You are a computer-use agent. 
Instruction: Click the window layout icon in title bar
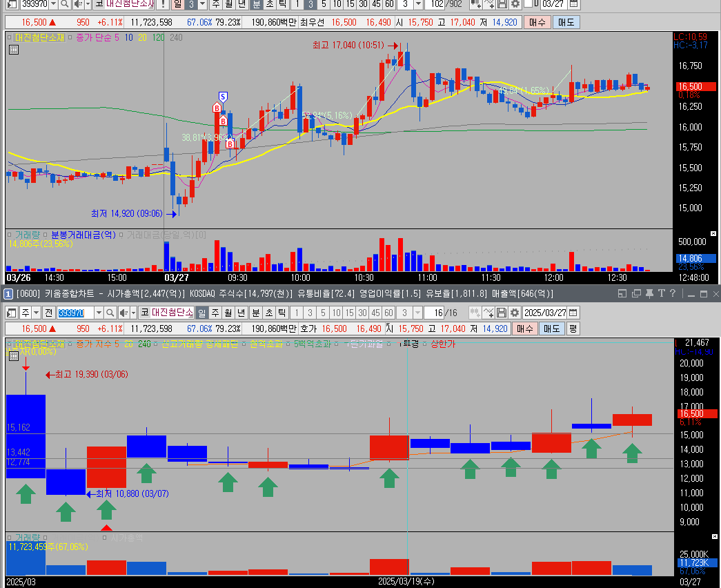[x=622, y=293]
